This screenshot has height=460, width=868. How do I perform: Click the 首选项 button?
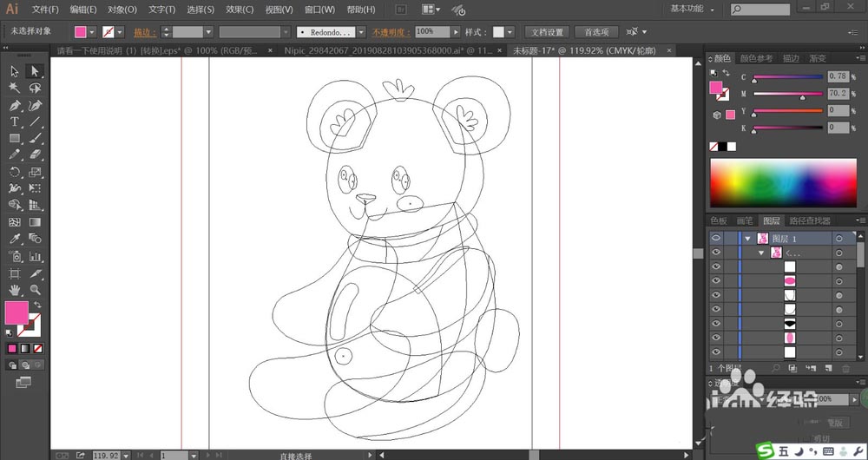click(x=596, y=32)
